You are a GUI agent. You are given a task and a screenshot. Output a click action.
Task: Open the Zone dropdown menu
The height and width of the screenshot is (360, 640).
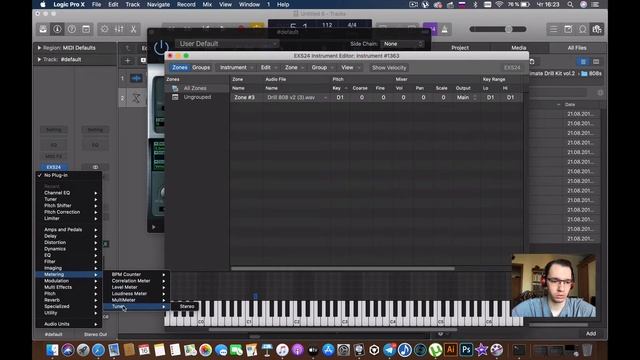coord(294,67)
